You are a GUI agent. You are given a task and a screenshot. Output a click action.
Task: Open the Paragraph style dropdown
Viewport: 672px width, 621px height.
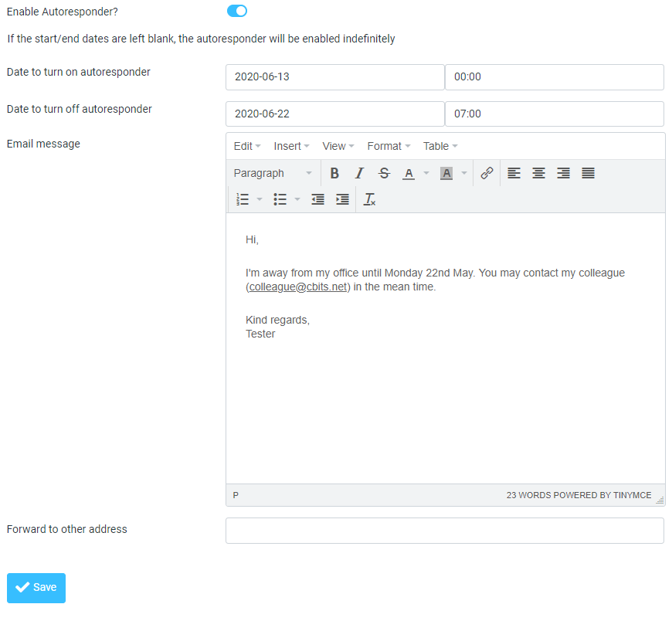[x=273, y=173]
